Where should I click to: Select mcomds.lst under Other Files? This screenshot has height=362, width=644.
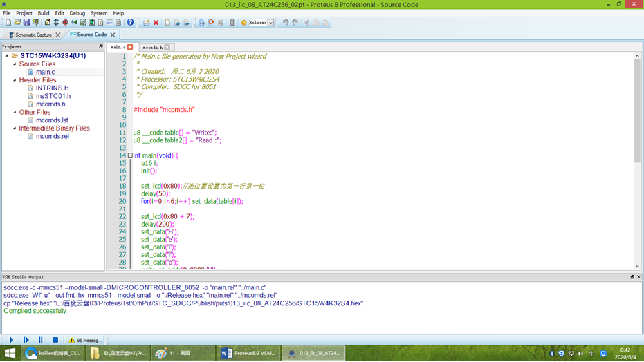[x=52, y=120]
